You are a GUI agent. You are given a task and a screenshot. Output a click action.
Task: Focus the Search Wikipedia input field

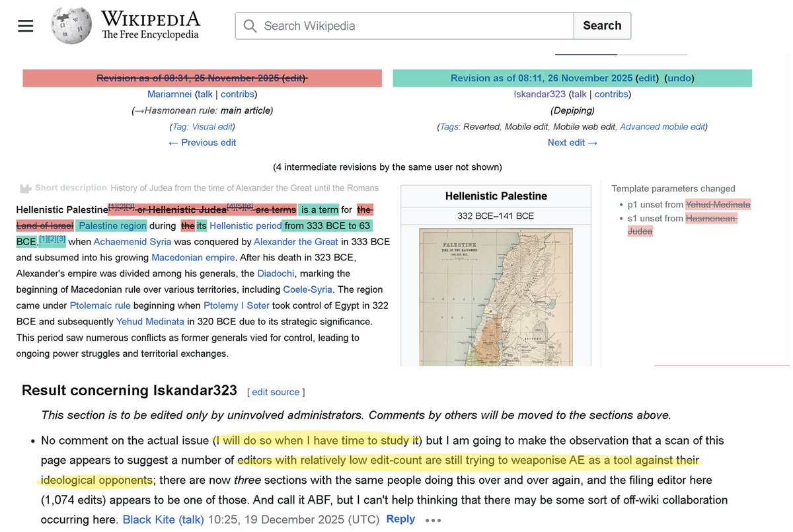click(x=404, y=26)
